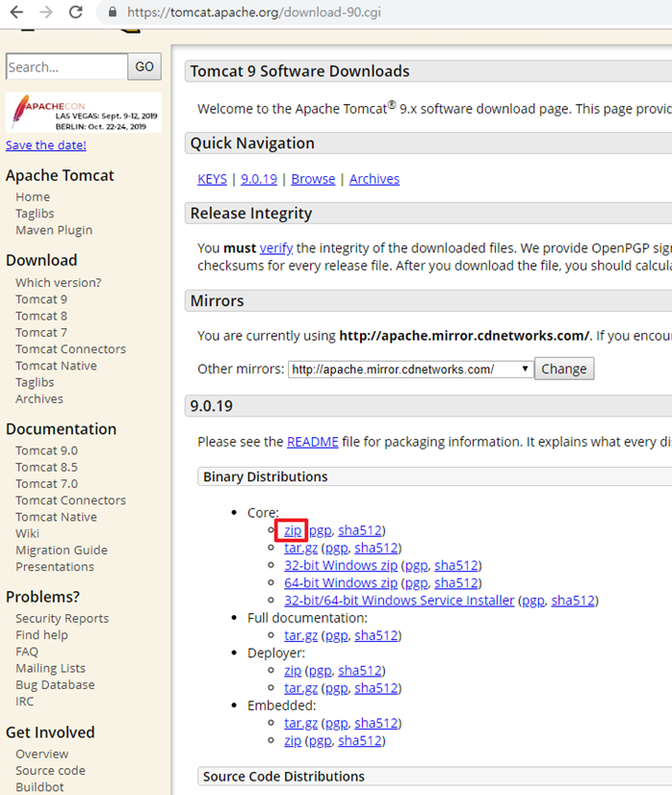Open Taglibs under Apache Tomcat
Screen dimensions: 672x795
[35, 214]
